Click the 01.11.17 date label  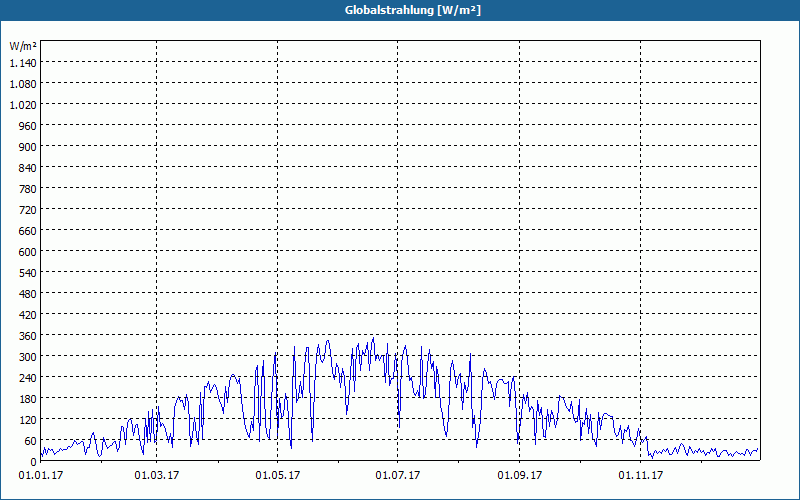click(641, 476)
